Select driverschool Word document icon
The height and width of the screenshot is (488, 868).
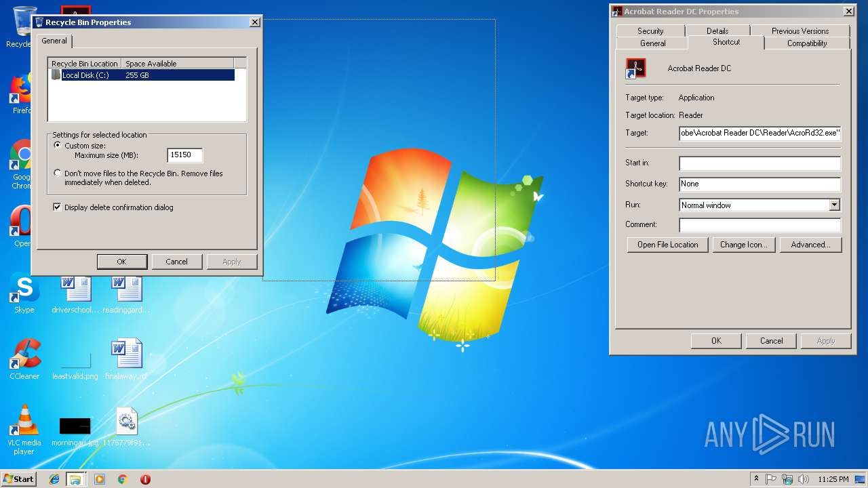(x=75, y=293)
